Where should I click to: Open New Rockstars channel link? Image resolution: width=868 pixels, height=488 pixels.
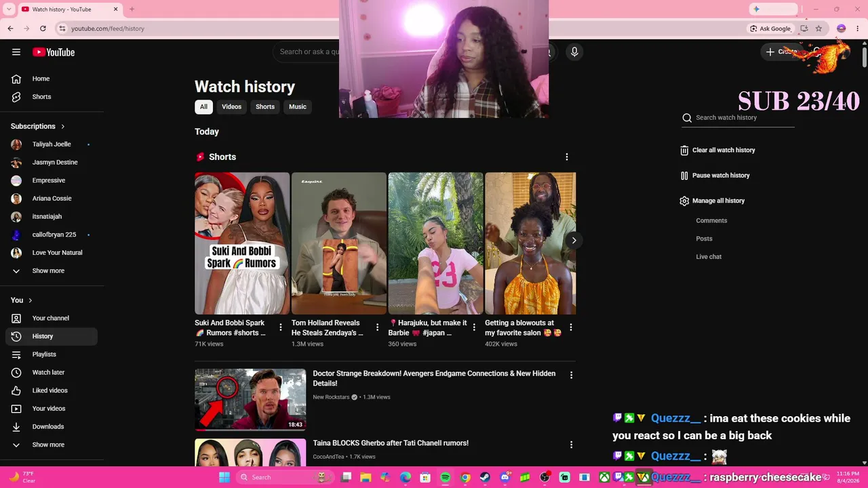[x=331, y=397]
